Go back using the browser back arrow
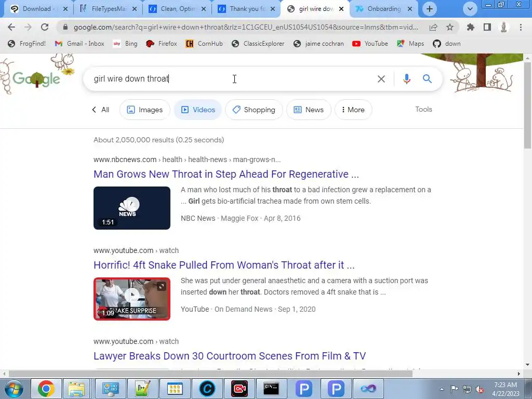This screenshot has width=532, height=399. pos(11,27)
